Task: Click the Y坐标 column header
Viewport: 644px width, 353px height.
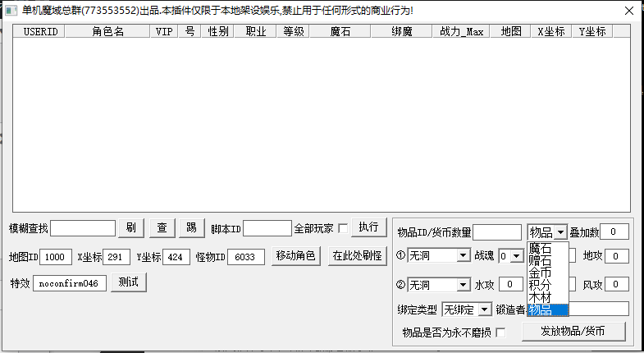Action: (x=592, y=32)
